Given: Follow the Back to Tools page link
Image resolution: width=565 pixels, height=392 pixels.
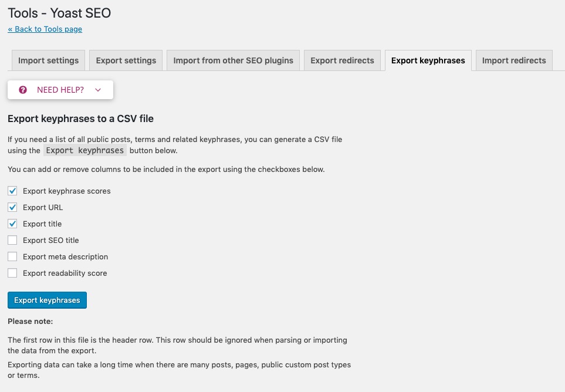Looking at the screenshot, I should (x=45, y=29).
